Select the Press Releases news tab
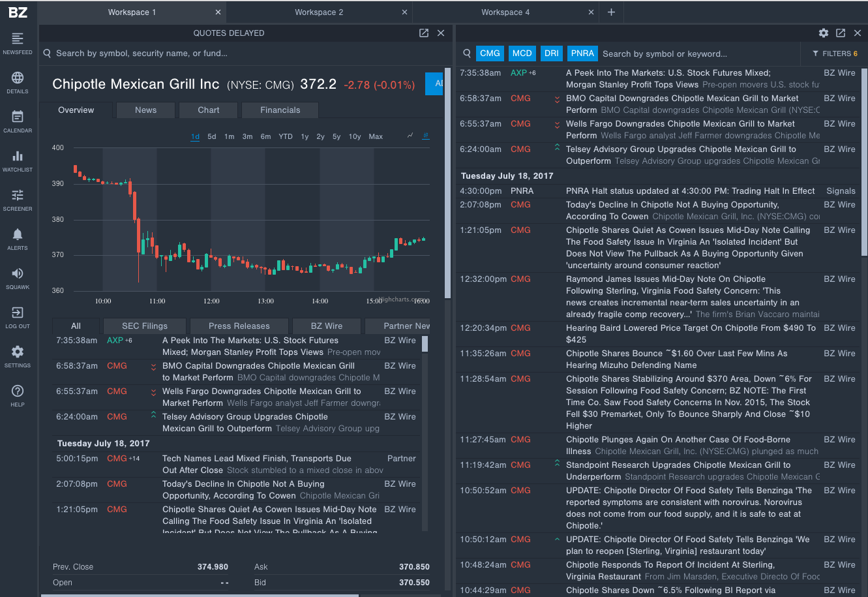Image resolution: width=868 pixels, height=597 pixels. (239, 326)
